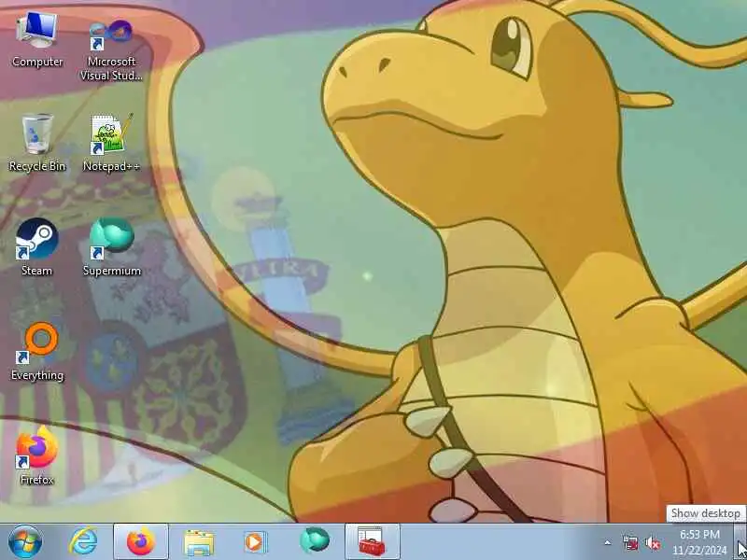Viewport: 747px width, 560px height.
Task: Show hidden system tray icons
Action: (x=607, y=542)
